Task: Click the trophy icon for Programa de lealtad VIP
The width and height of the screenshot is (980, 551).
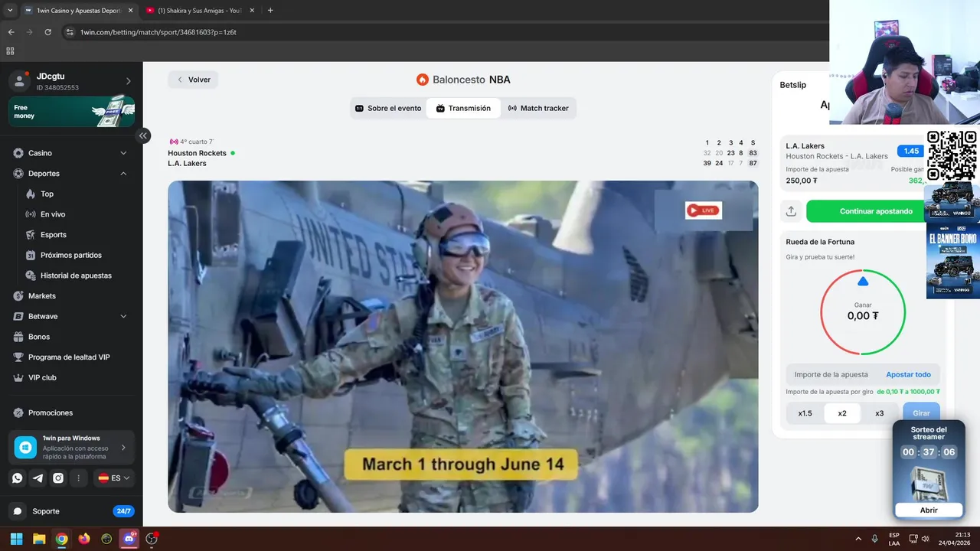Action: click(18, 357)
